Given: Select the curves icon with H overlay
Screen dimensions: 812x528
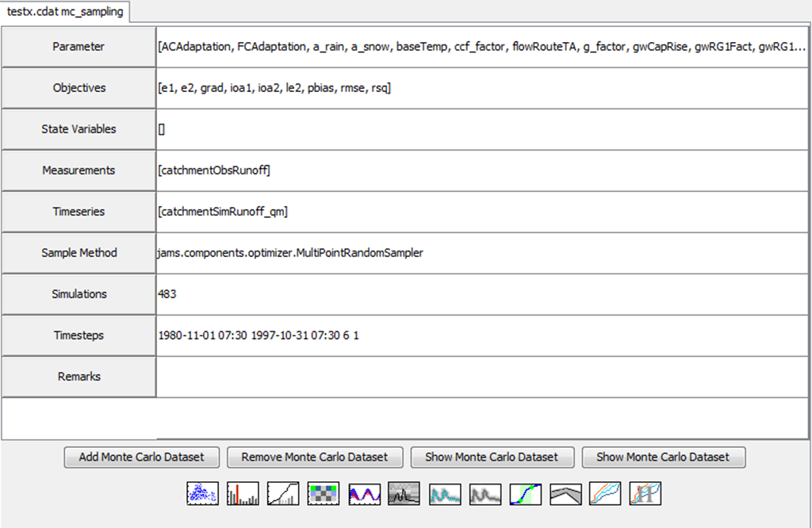Looking at the screenshot, I should [x=645, y=494].
